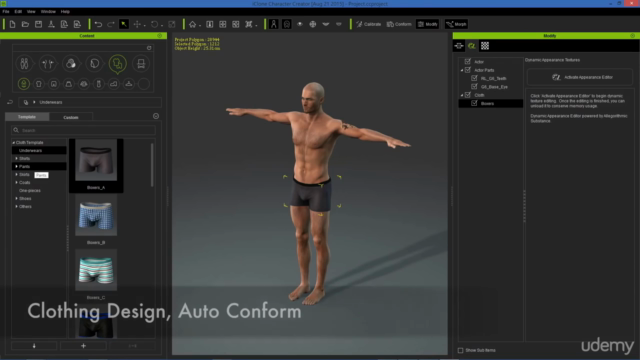Toggle the G6_Base_Eye checkbox

click(474, 87)
